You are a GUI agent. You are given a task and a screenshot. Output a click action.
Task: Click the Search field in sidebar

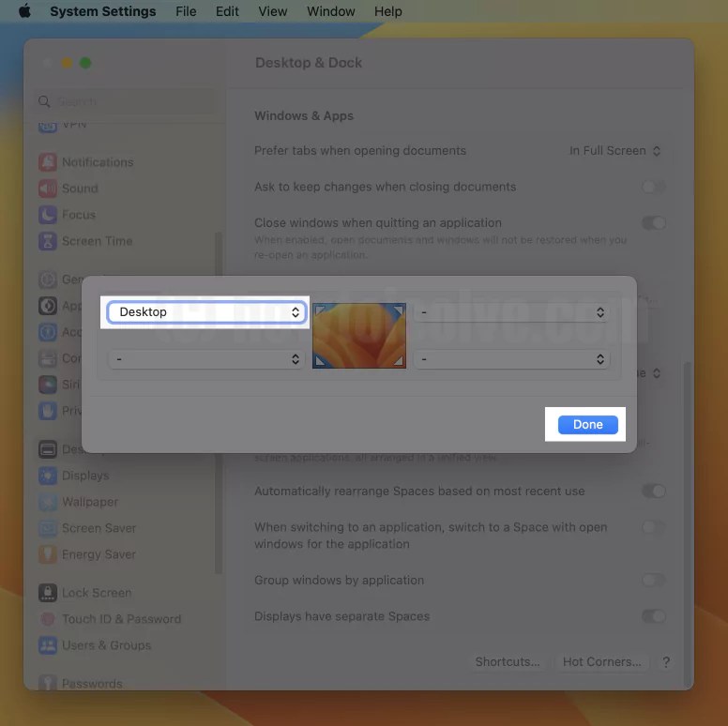point(126,101)
